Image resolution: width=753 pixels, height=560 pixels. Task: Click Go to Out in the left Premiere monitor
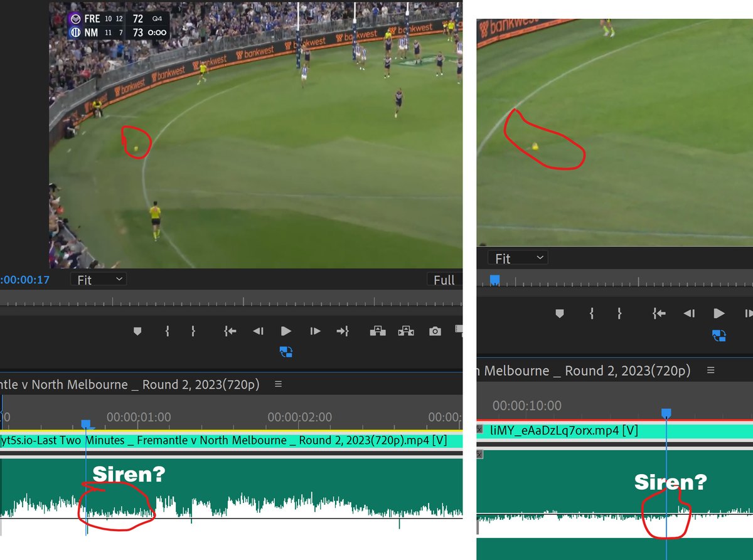[343, 331]
